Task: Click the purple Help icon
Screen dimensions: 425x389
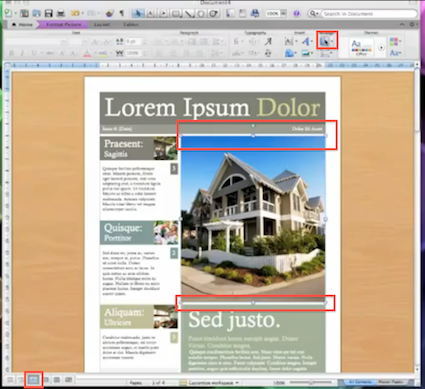Action: coord(296,13)
